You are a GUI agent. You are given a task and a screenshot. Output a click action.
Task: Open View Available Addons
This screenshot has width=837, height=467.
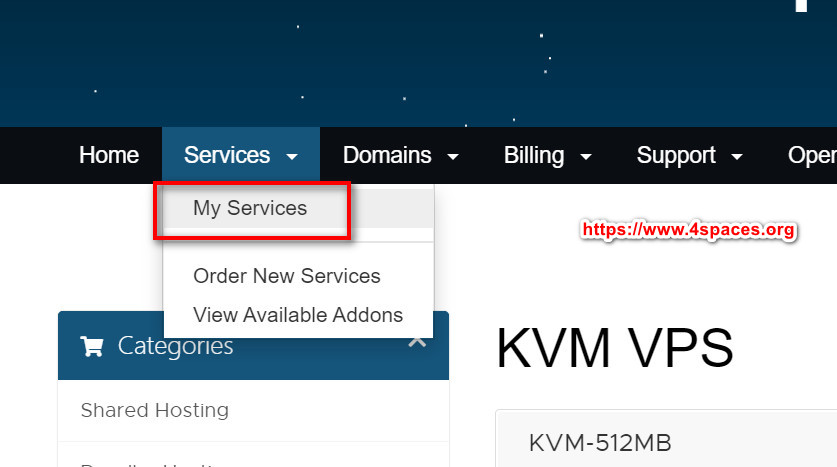298,314
